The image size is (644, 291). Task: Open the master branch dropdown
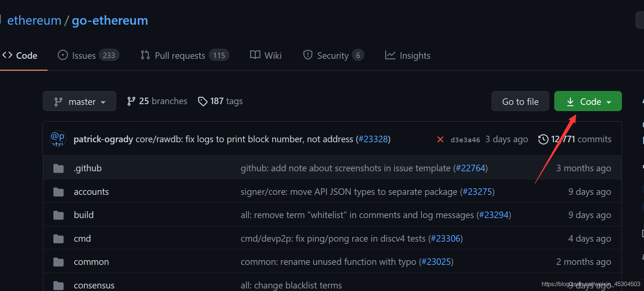coord(80,101)
